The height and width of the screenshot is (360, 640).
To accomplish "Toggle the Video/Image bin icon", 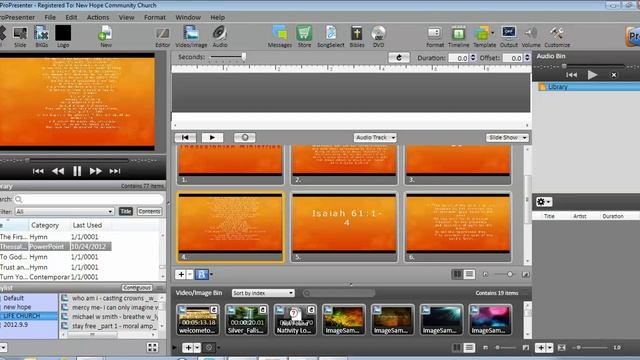I will pos(191,36).
